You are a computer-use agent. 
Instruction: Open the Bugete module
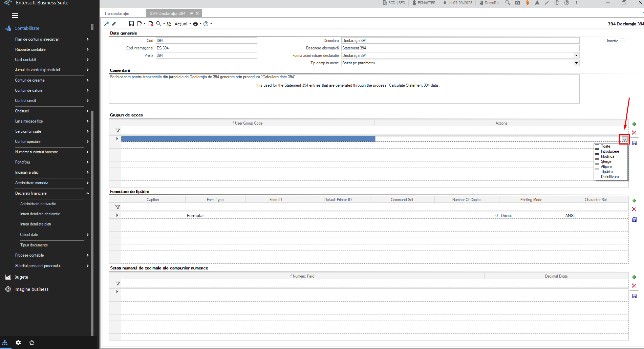(x=21, y=277)
